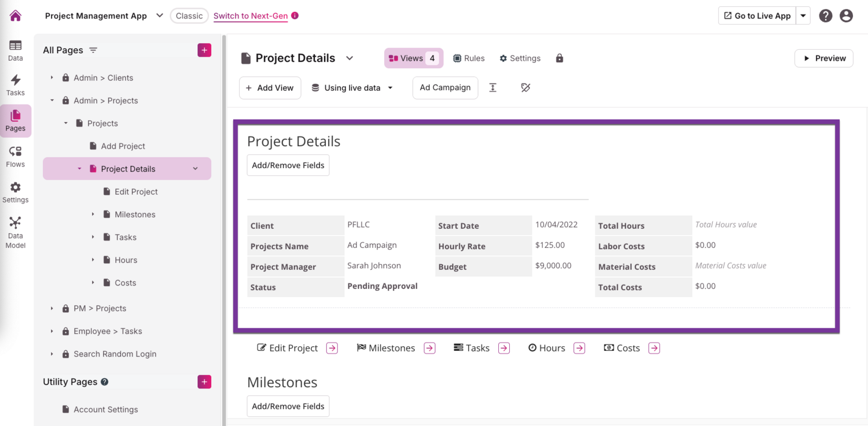
Task: Open the user account profile icon
Action: pyautogui.click(x=846, y=16)
